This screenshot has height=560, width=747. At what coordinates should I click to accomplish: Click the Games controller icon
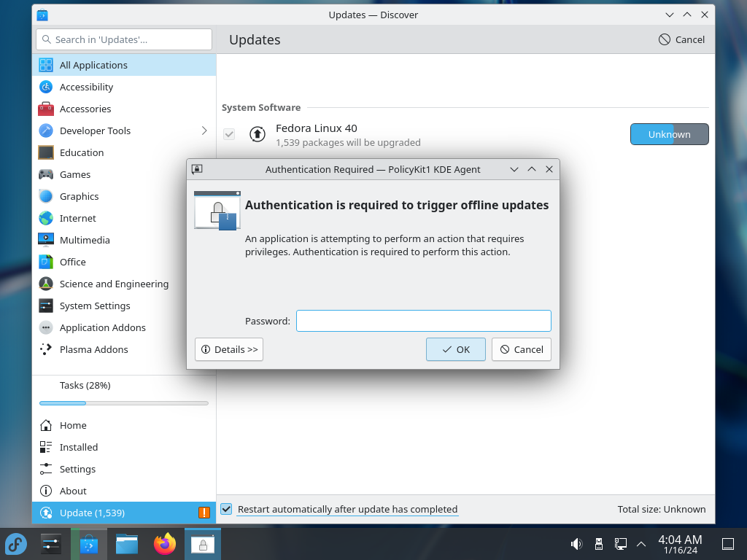tap(46, 174)
